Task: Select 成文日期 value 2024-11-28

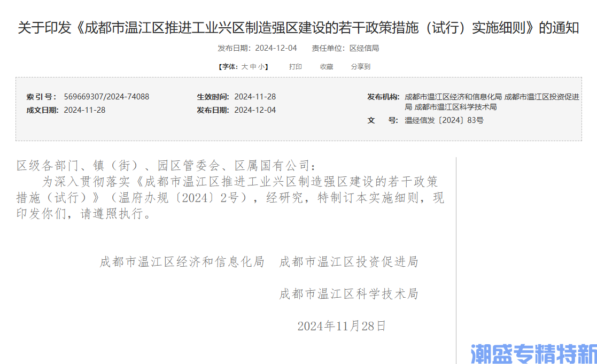Action: [84, 110]
